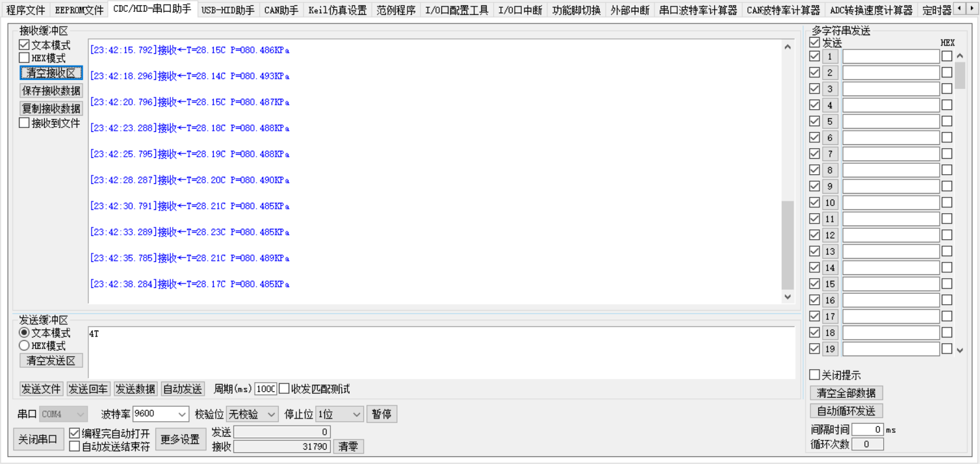Click the 复制接收数据 button
980x464 pixels.
click(51, 108)
